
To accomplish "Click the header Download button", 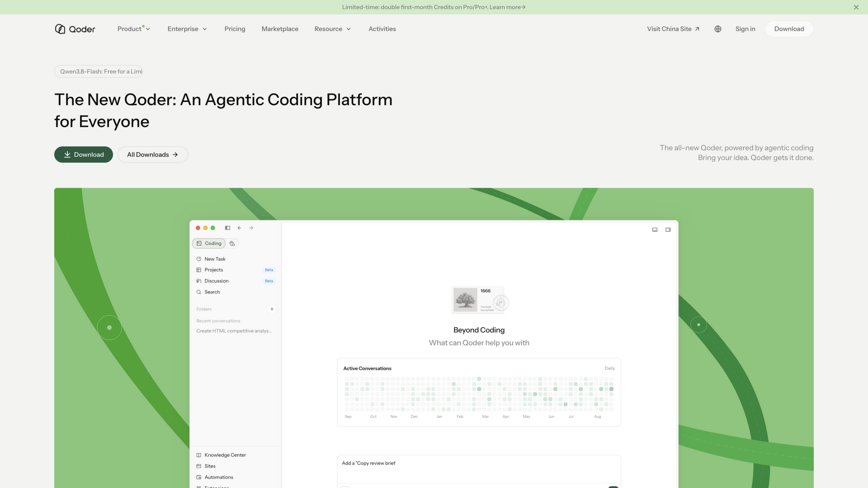I will [789, 29].
